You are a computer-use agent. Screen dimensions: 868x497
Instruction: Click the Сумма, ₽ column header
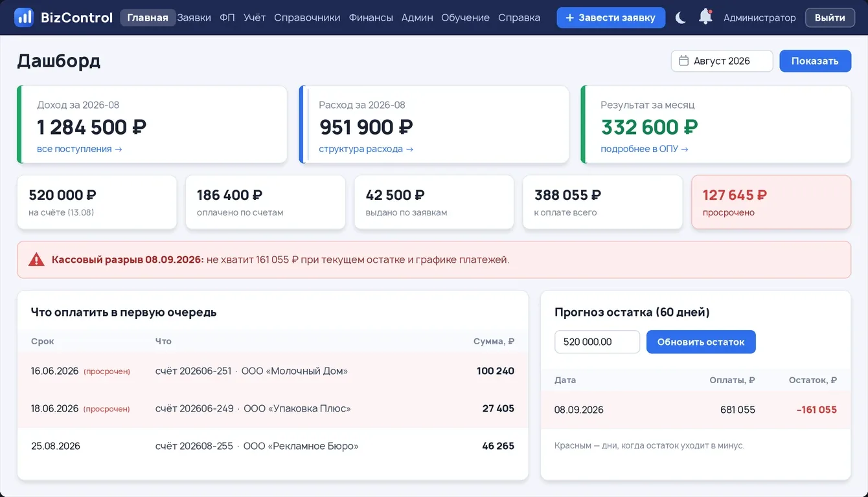click(x=494, y=341)
